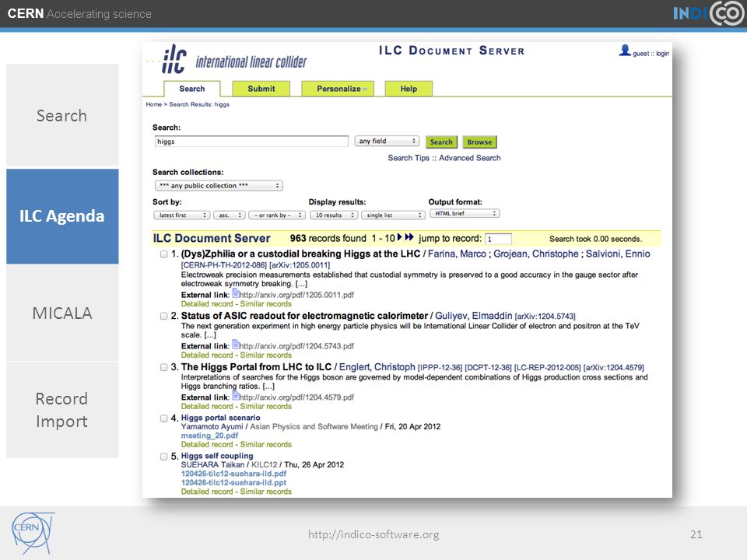Image resolution: width=747 pixels, height=560 pixels.
Task: Select the Search slide section
Action: tap(62, 115)
